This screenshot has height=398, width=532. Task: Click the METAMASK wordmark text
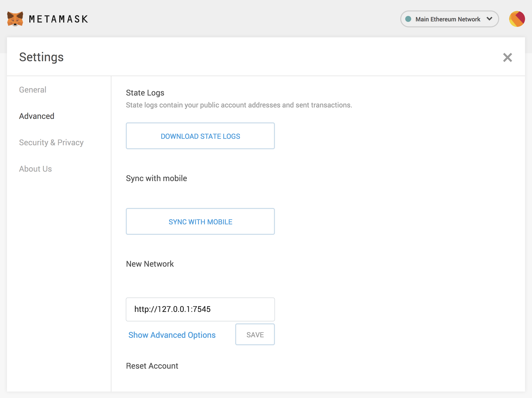[58, 19]
